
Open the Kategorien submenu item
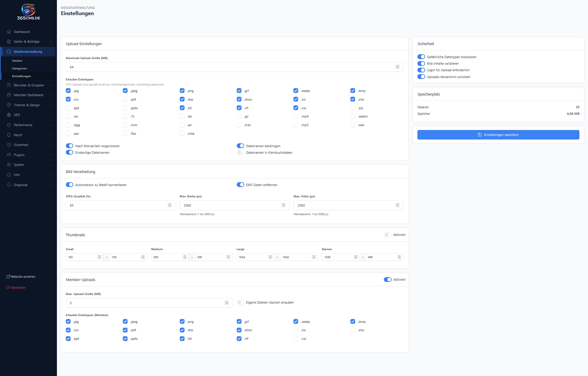20,69
